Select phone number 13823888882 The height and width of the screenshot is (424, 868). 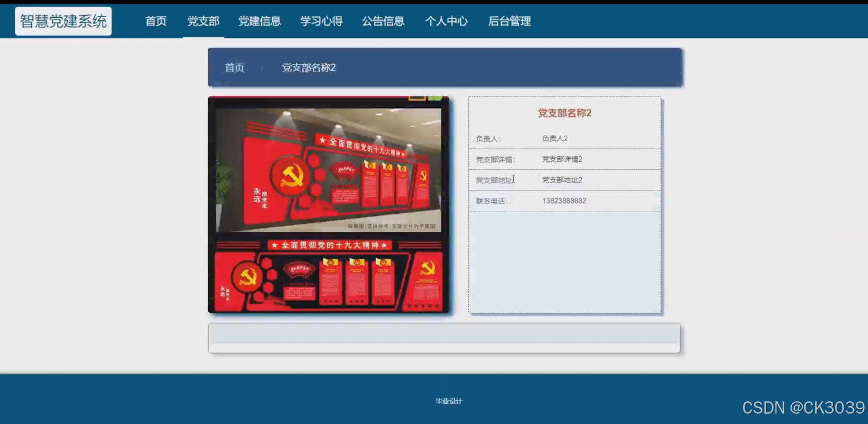pos(564,201)
